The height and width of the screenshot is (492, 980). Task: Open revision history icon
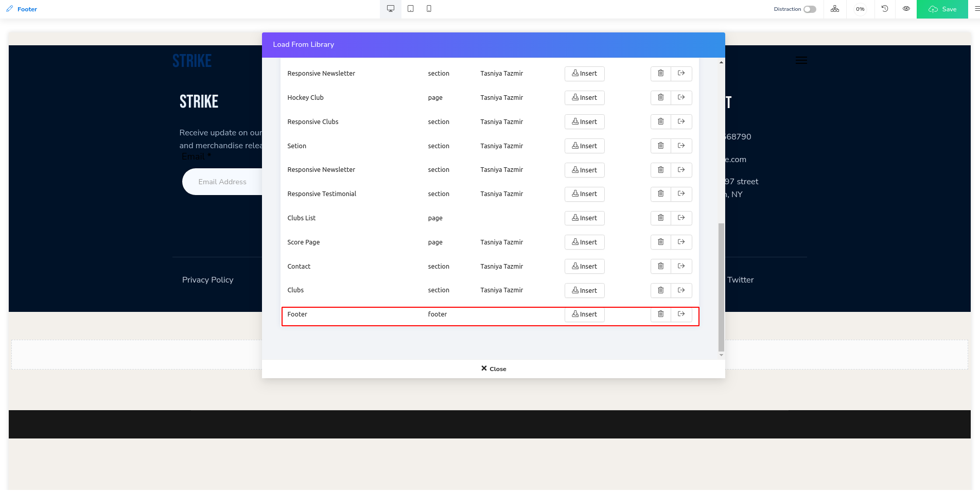pyautogui.click(x=885, y=9)
